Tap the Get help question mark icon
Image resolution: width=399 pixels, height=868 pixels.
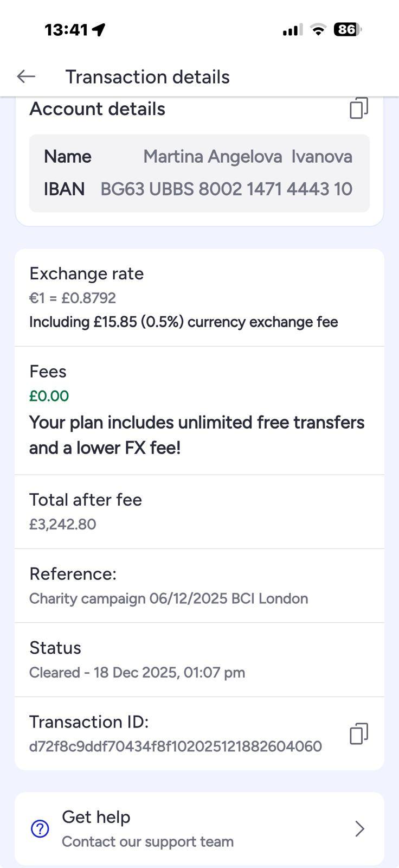click(x=40, y=828)
